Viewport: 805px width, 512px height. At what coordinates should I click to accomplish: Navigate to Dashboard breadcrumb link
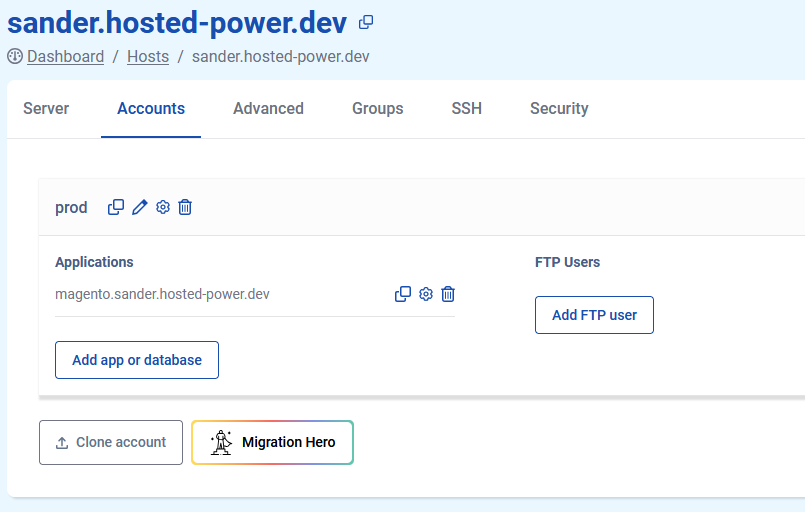65,57
